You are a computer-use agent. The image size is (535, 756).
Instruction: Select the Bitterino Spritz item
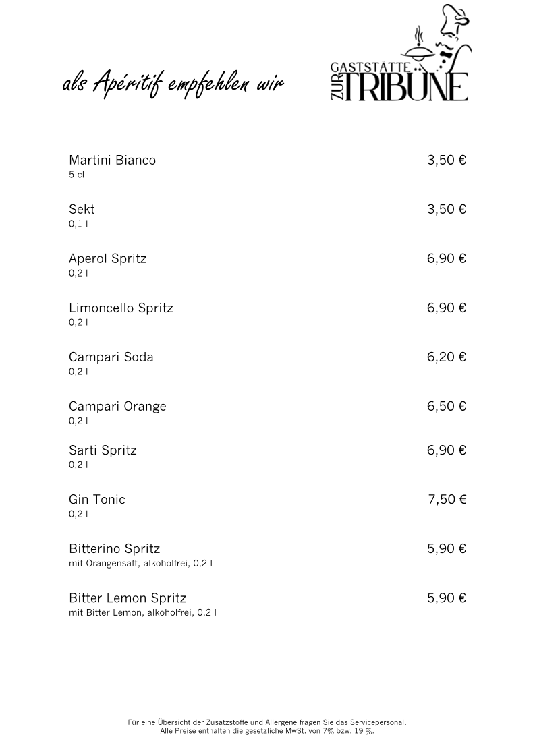pyautogui.click(x=114, y=549)
